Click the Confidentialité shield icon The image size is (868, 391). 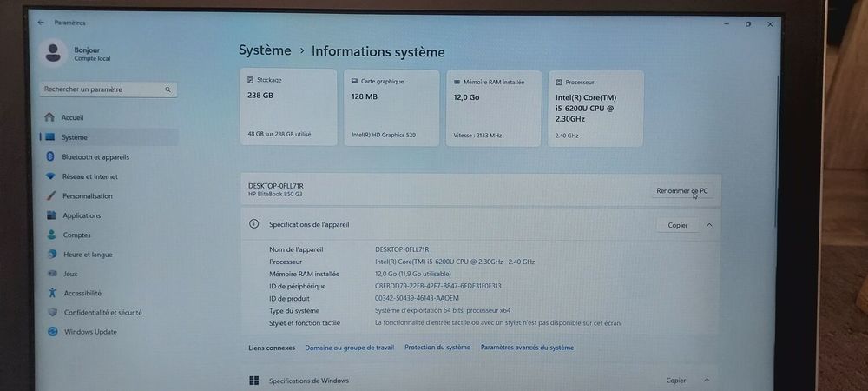(x=53, y=312)
